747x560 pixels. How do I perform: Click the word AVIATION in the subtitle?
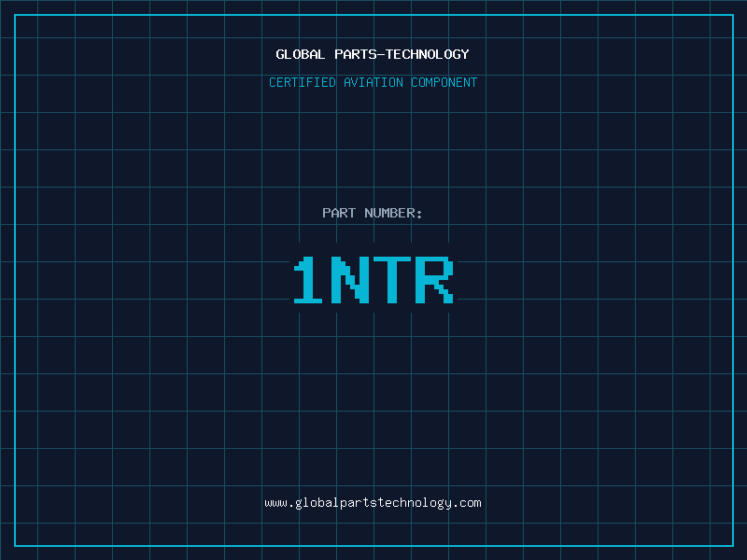[x=373, y=82]
